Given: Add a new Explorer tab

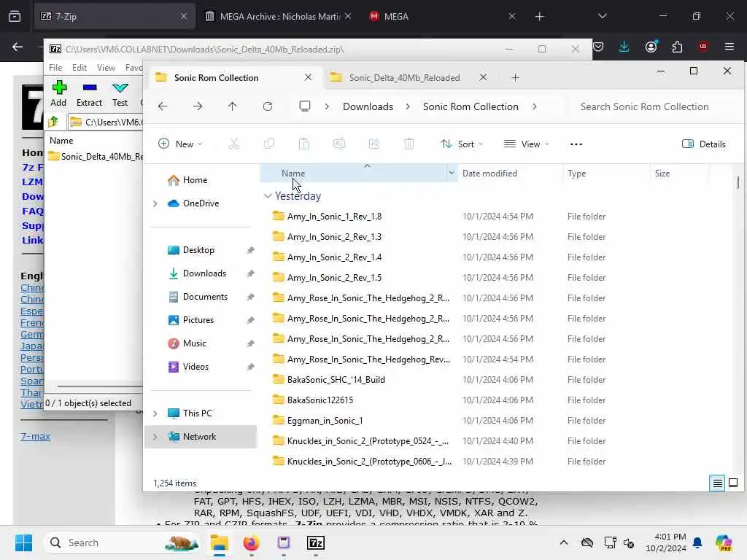Looking at the screenshot, I should pos(516,77).
